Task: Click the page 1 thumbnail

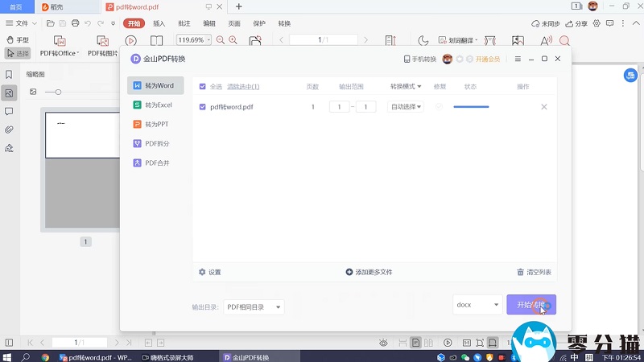Action: tap(82, 170)
